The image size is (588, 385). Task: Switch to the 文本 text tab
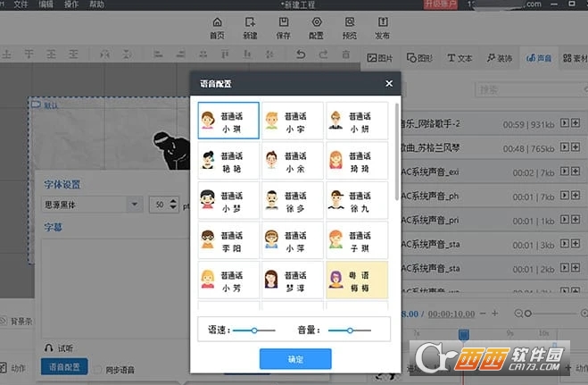coord(459,58)
